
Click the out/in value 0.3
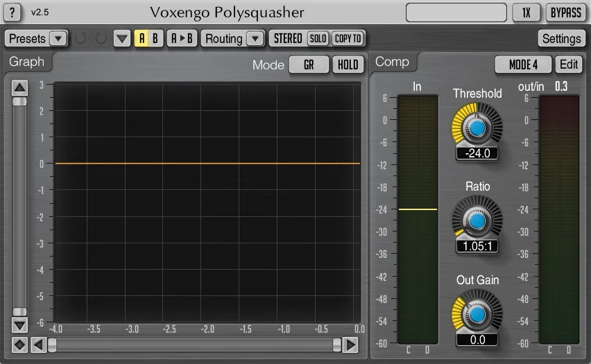coord(561,86)
